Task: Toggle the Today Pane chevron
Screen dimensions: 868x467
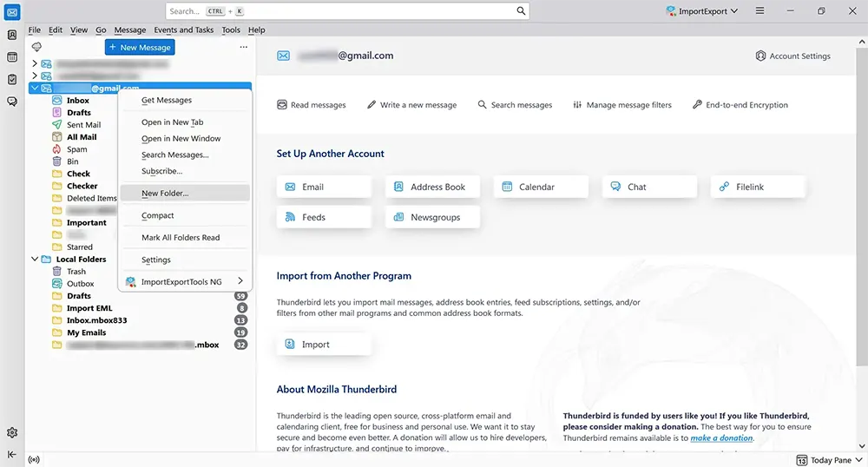Action: (x=858, y=460)
